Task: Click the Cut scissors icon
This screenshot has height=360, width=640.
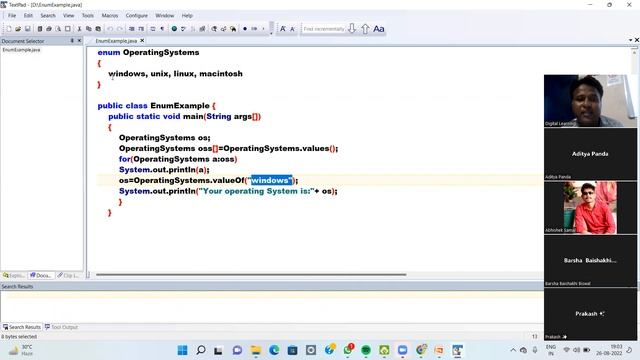Action: pyautogui.click(x=79, y=29)
